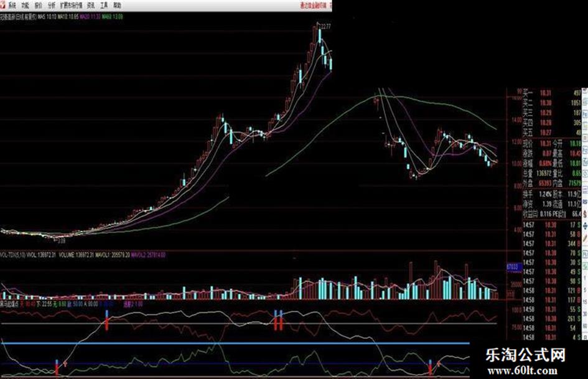Screen dimensions: 588x379
Task: Open the 资讯 menu
Action: click(x=91, y=5)
